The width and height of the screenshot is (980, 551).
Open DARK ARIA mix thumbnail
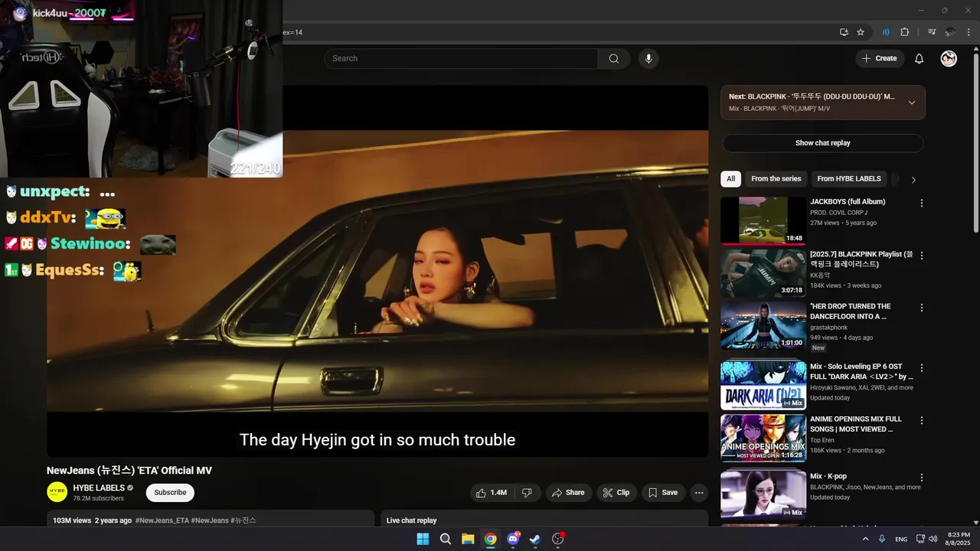pos(763,386)
